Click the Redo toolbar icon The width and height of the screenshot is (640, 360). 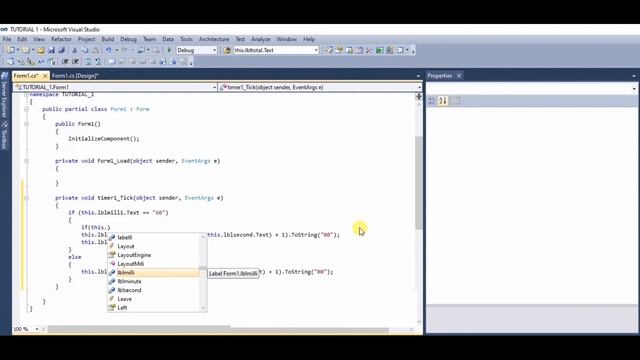[x=124, y=50]
